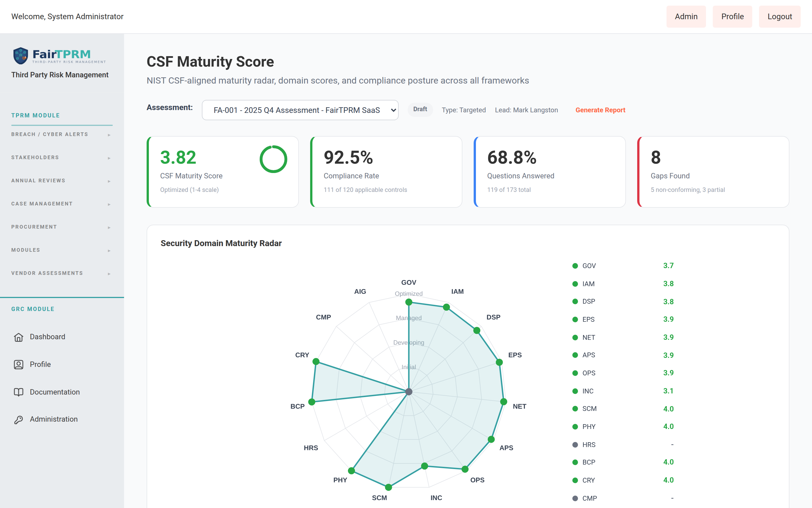Image resolution: width=812 pixels, height=508 pixels.
Task: Click the CSF Maturity Score 3.82 card
Action: click(223, 172)
